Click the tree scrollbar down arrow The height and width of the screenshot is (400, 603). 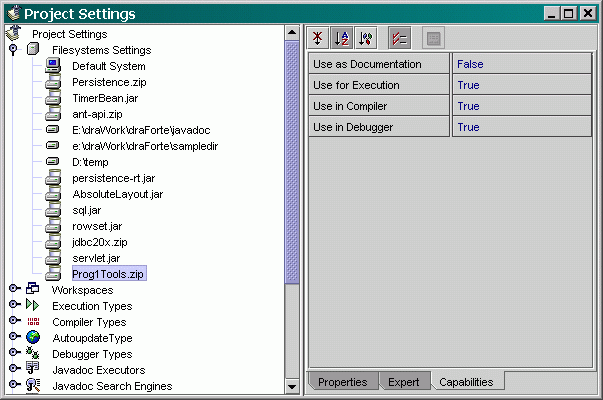coord(292,386)
